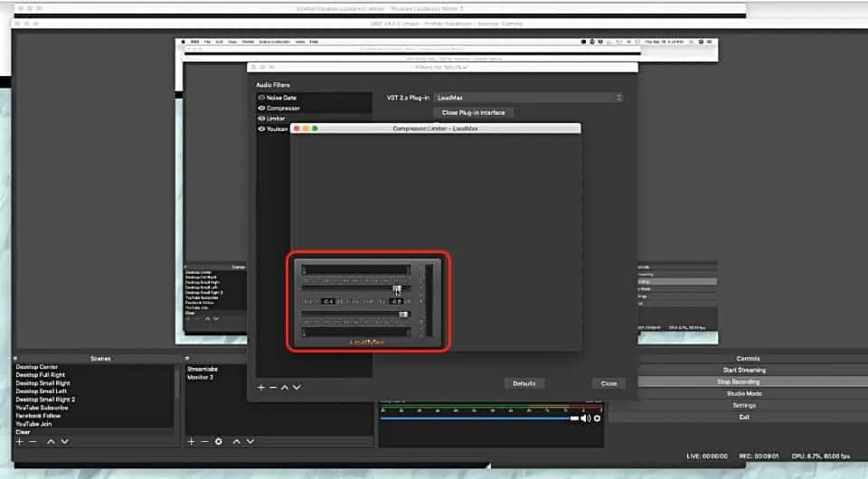Click CPU usage in status bar
Screen dimensions: 868x479
(820, 456)
